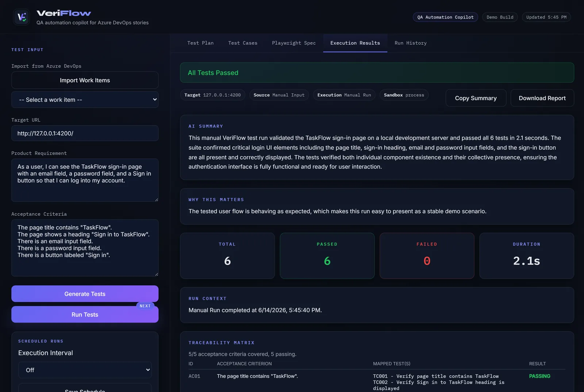Click the Duration 2.1s card
This screenshot has width=584, height=392.
[x=527, y=256]
